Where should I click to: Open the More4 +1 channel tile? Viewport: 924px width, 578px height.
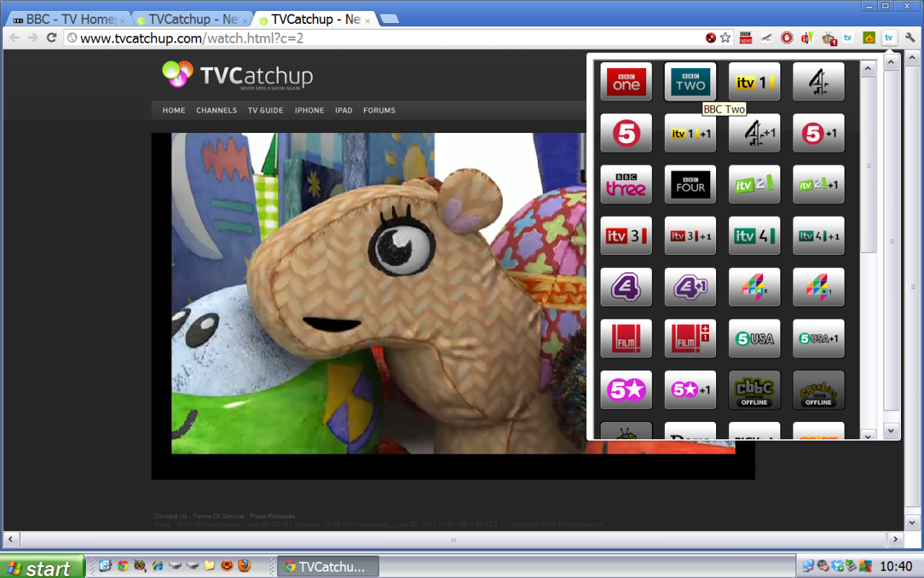tap(819, 288)
